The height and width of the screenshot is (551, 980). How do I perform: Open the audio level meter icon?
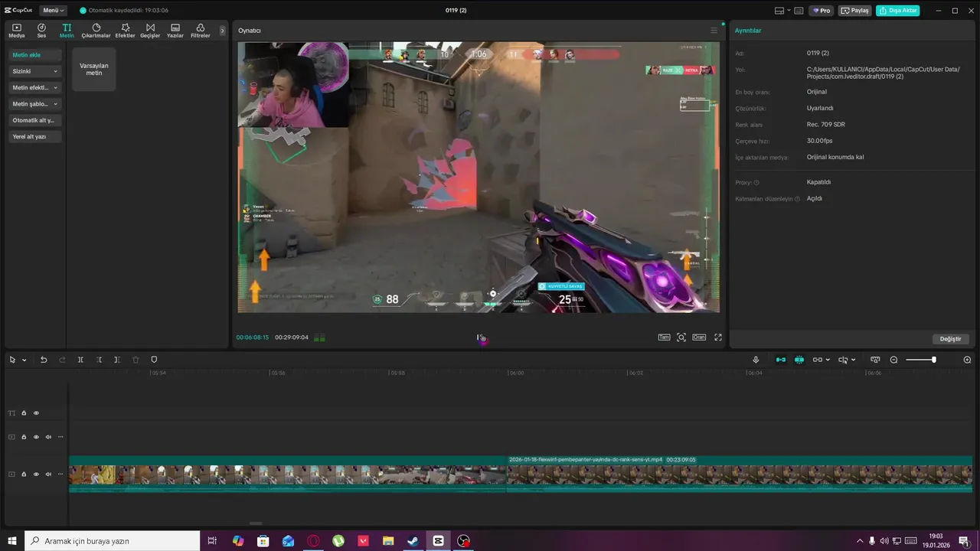point(319,337)
